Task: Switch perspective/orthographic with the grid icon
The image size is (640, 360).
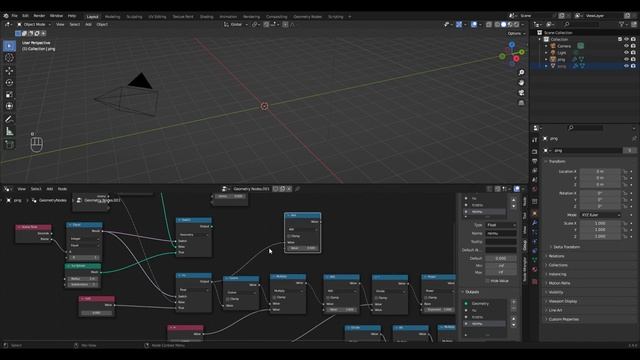Action: click(521, 103)
